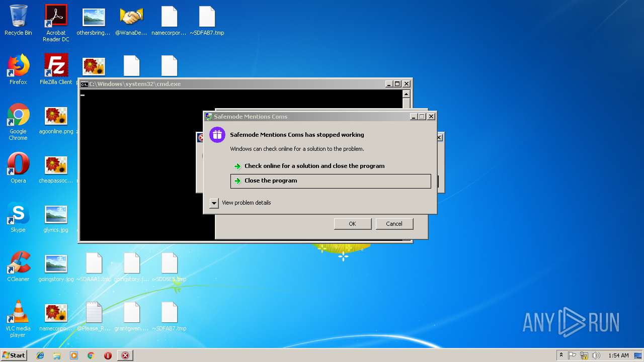Maximize the cmd.exe window
The height and width of the screenshot is (362, 644).
point(397,84)
